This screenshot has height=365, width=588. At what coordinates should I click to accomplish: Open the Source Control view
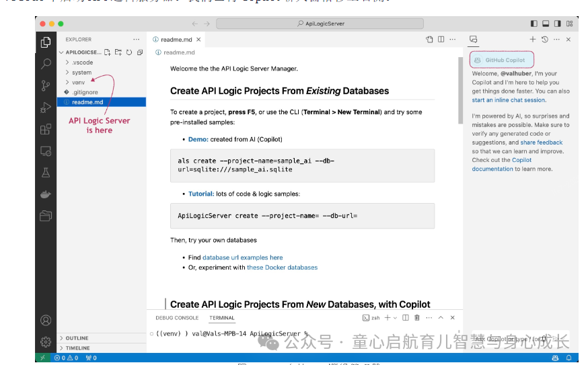pos(46,85)
